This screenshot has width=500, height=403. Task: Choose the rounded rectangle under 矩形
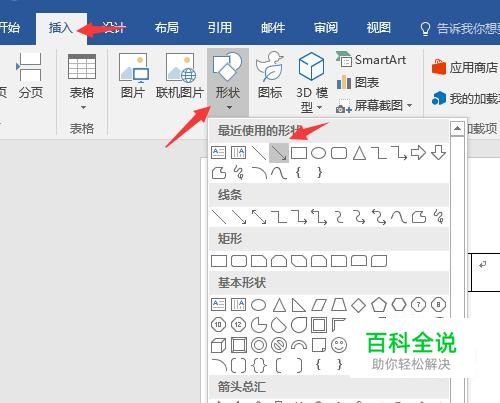point(239,261)
